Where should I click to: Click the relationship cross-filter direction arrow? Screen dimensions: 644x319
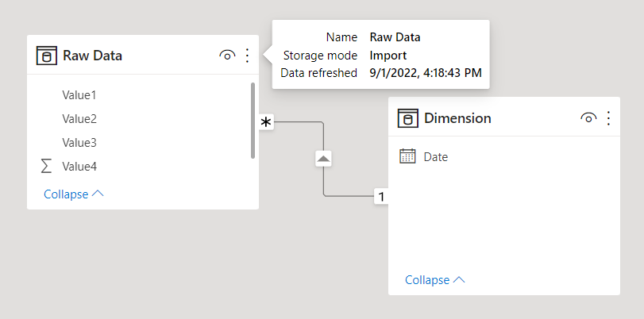323,159
